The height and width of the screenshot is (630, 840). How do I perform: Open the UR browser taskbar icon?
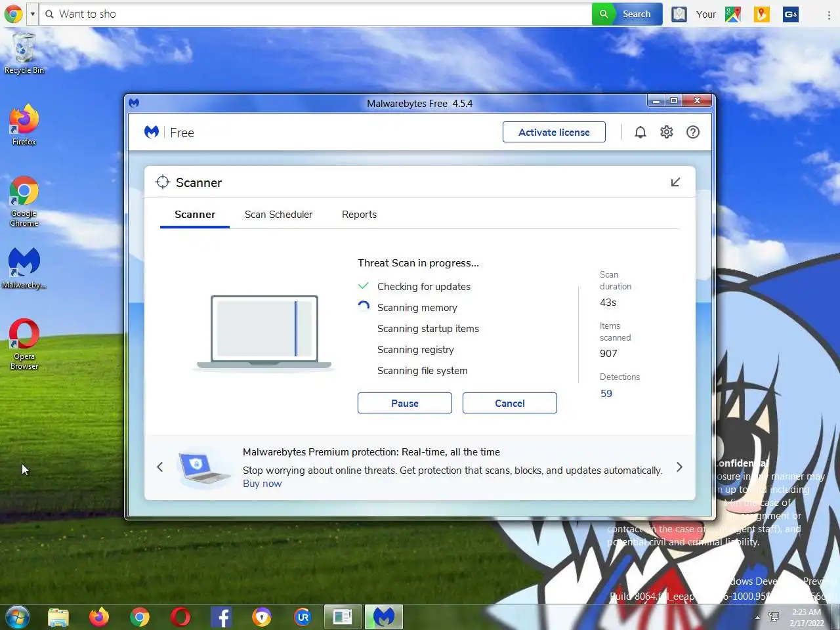click(303, 617)
